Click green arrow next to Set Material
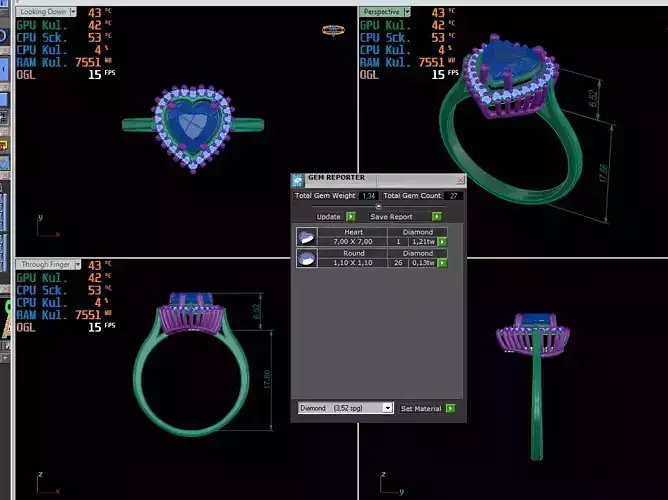The width and height of the screenshot is (668, 500). click(450, 408)
